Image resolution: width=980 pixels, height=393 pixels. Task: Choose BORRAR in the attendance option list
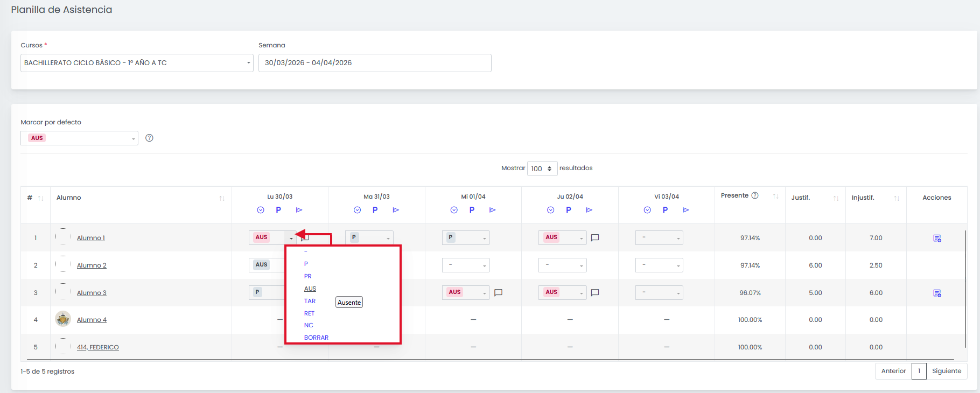pos(316,338)
